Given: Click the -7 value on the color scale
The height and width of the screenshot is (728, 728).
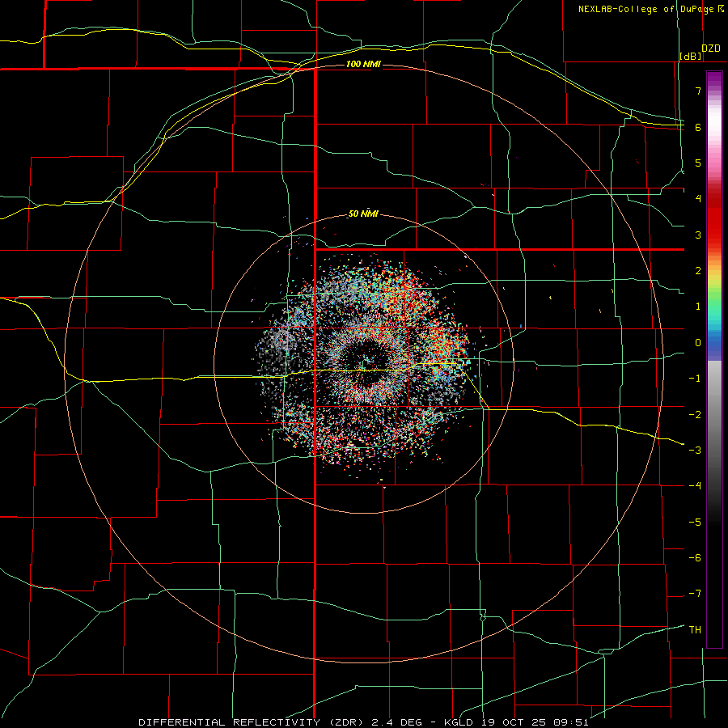Looking at the screenshot, I should tap(695, 594).
